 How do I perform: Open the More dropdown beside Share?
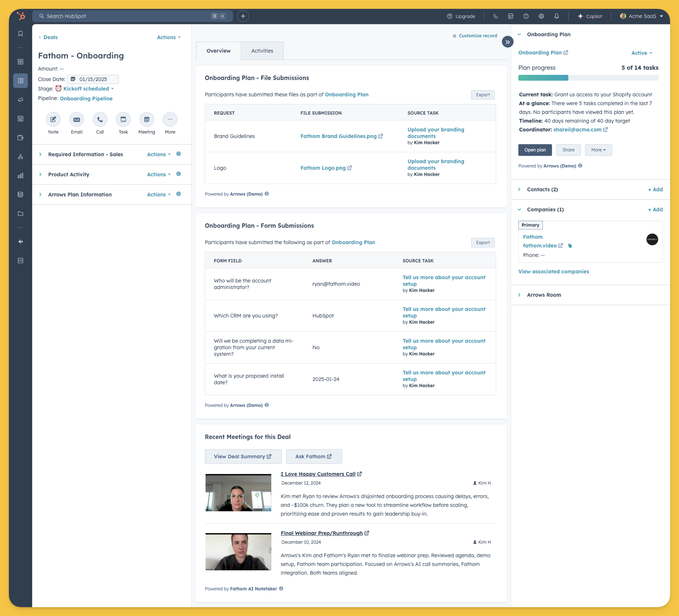598,150
